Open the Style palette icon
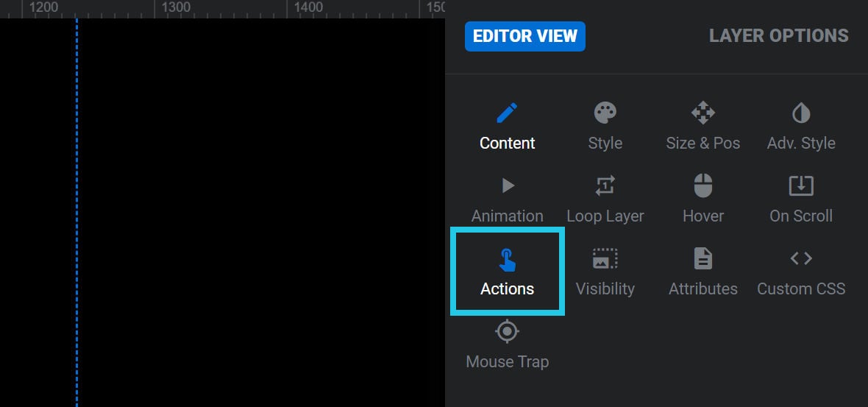The height and width of the screenshot is (407, 868). (605, 113)
